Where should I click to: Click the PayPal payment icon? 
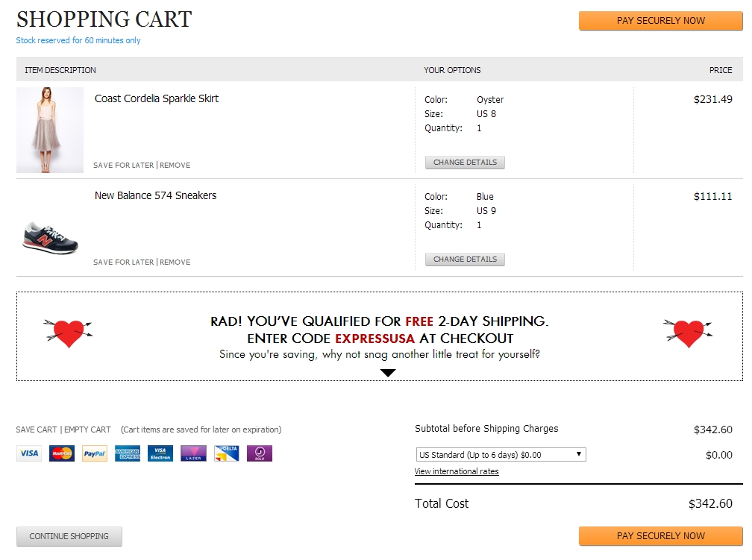95,453
